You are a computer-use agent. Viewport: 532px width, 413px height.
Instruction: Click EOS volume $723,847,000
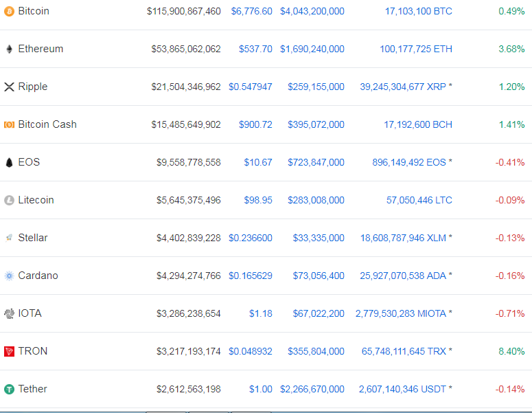click(x=316, y=162)
